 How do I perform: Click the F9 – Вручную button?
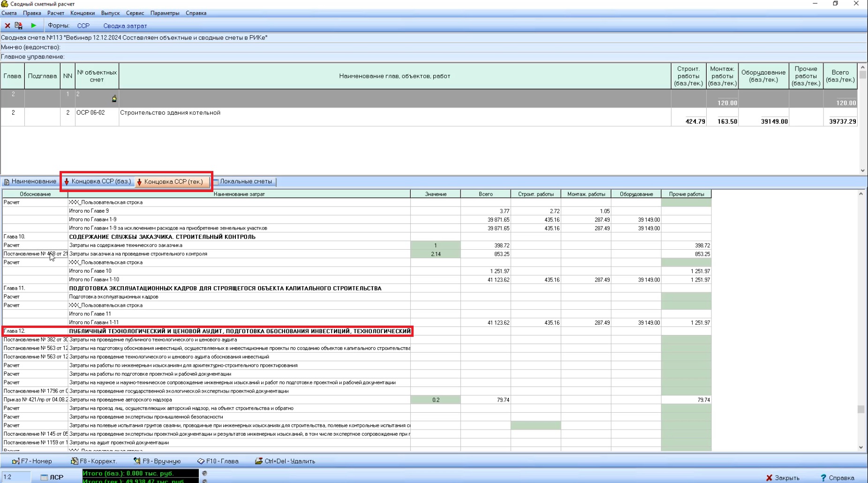pyautogui.click(x=157, y=461)
